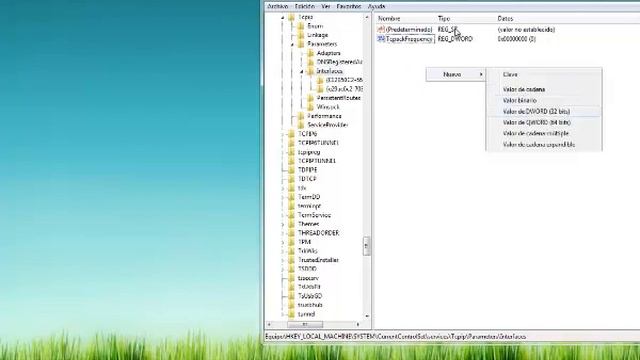Collapse the Interfaces key arrow

tap(302, 71)
